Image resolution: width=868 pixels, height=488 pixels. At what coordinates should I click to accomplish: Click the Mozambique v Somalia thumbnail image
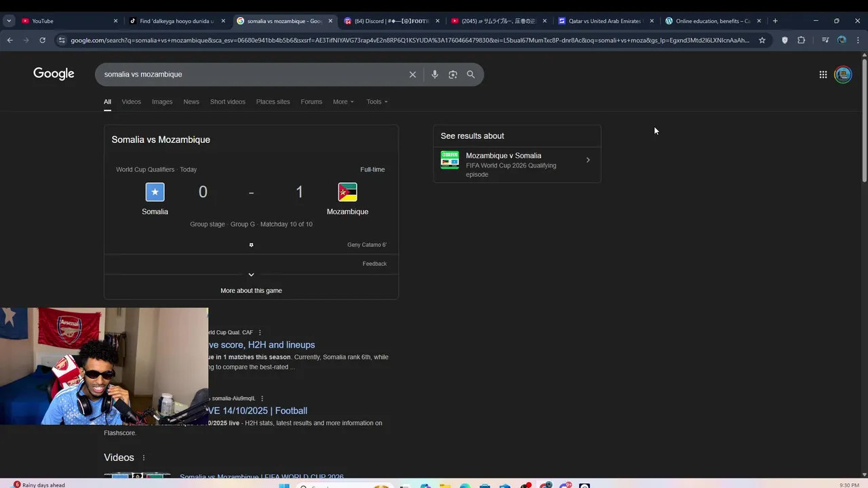(x=450, y=160)
